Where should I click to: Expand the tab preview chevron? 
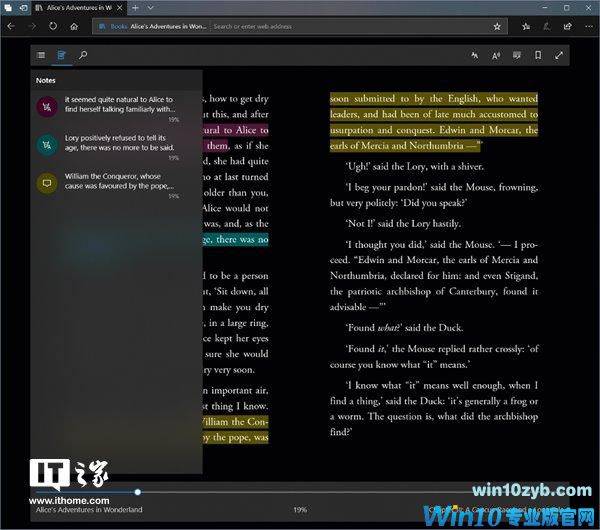[x=151, y=7]
